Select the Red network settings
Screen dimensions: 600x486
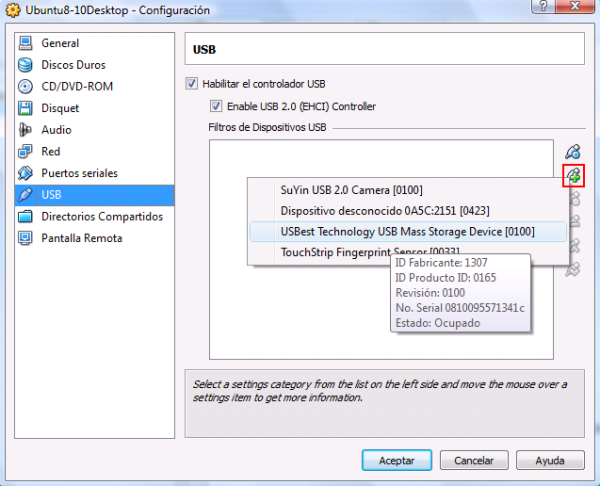51,152
